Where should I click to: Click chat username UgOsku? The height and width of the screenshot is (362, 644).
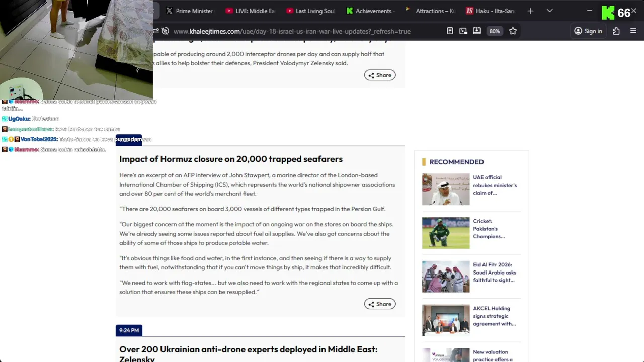tap(19, 119)
